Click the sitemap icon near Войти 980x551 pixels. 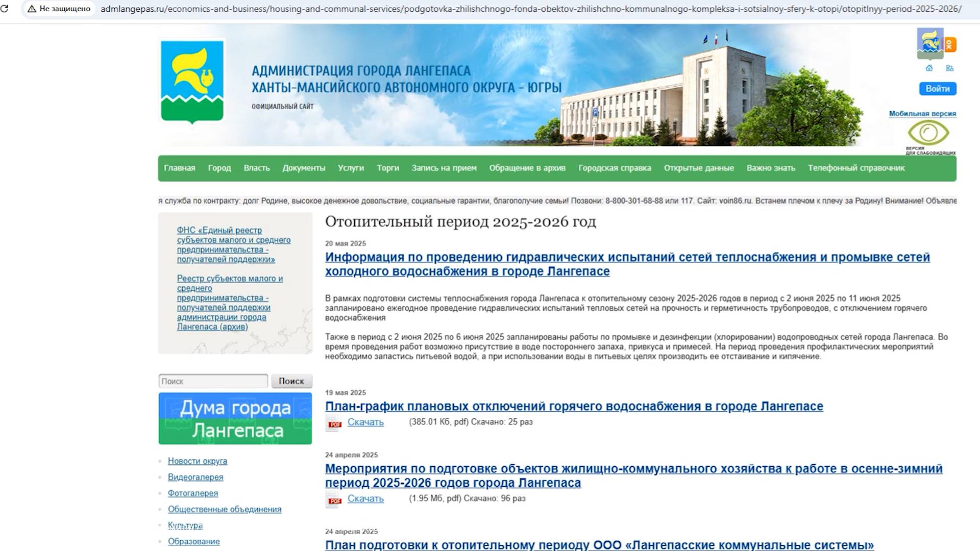point(949,68)
